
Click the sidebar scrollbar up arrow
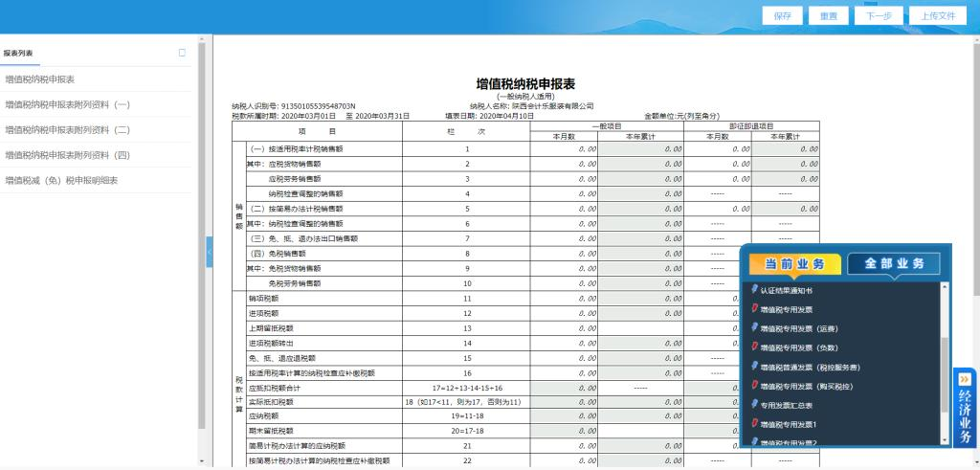click(201, 39)
